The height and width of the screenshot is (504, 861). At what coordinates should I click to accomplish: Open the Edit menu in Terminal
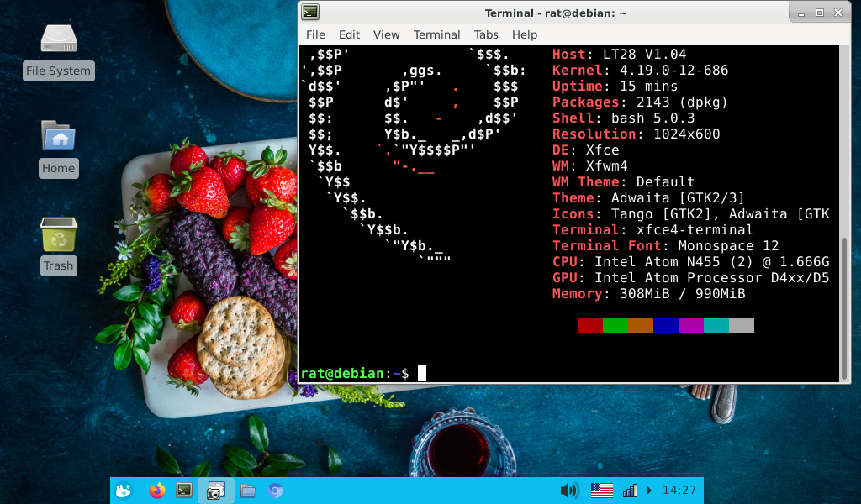point(349,34)
